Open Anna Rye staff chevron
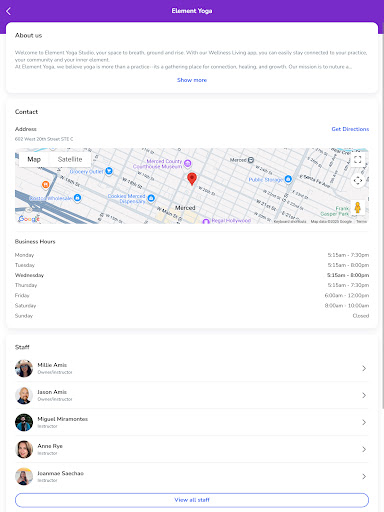This screenshot has height=512, width=384. coord(364,449)
